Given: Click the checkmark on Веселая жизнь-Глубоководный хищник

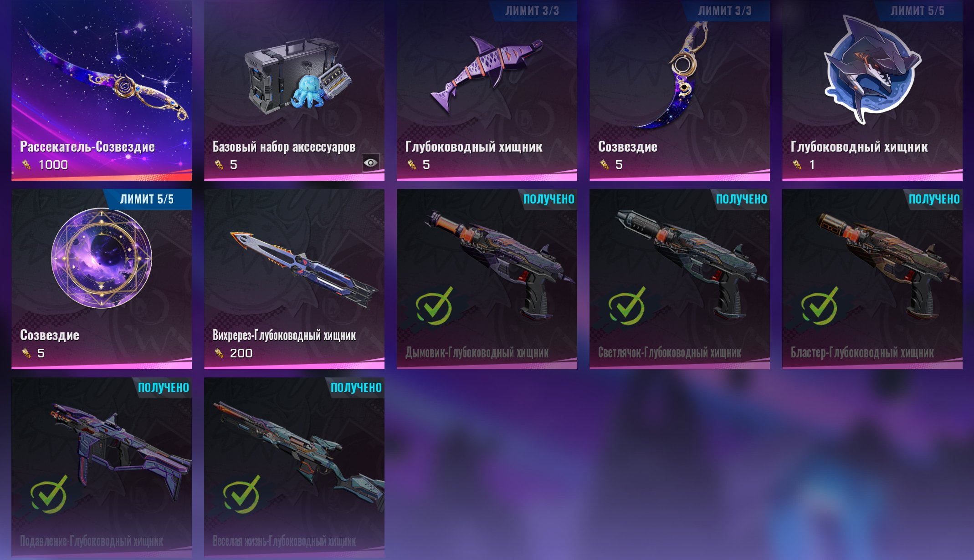Looking at the screenshot, I should 241,494.
